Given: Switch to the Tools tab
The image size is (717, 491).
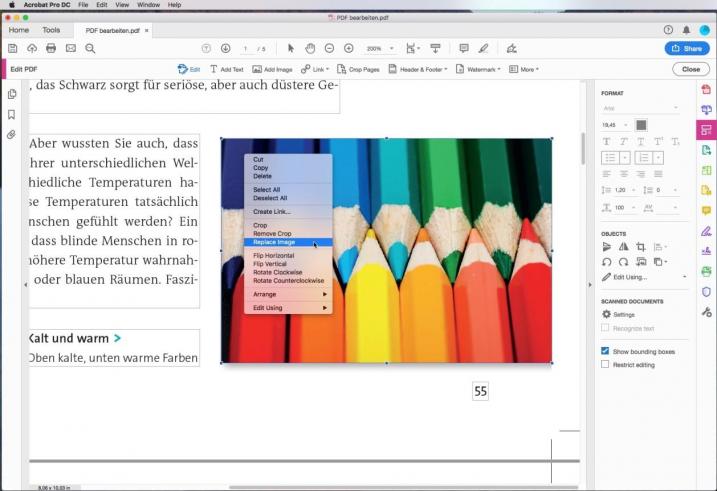Looking at the screenshot, I should 51,30.
